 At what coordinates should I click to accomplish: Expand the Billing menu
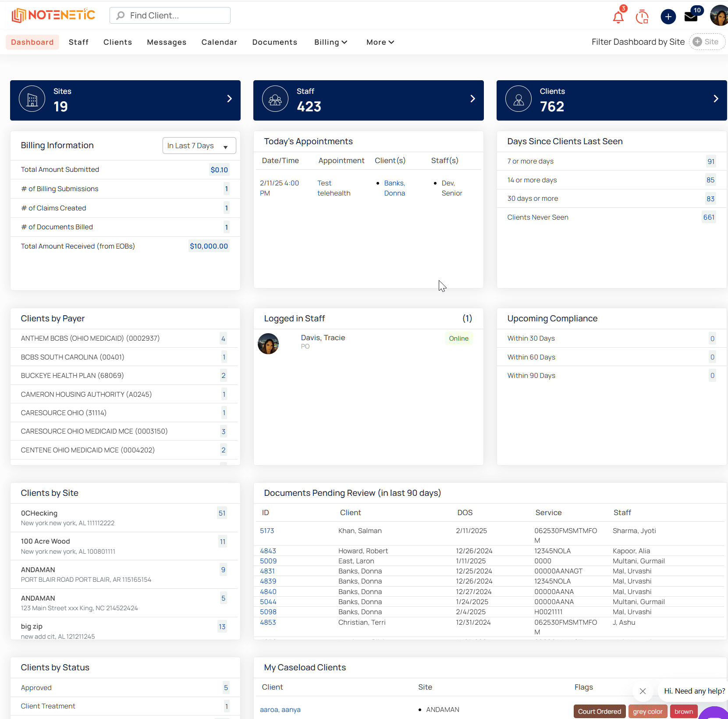pos(331,42)
